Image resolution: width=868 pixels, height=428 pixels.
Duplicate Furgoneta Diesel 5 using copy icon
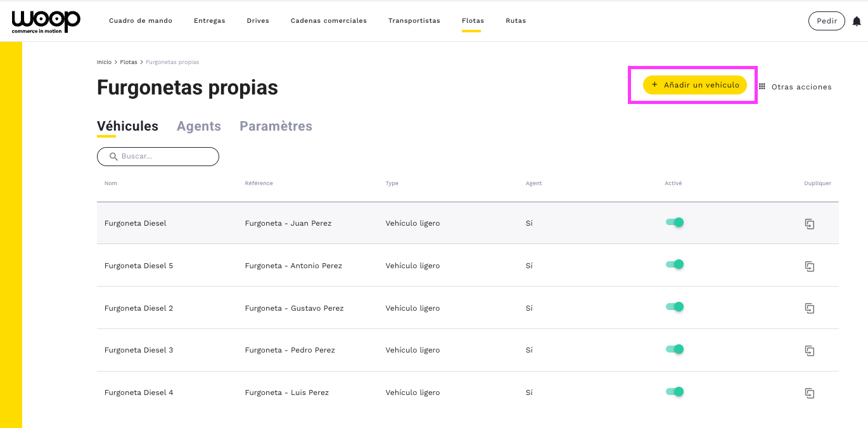[809, 266]
